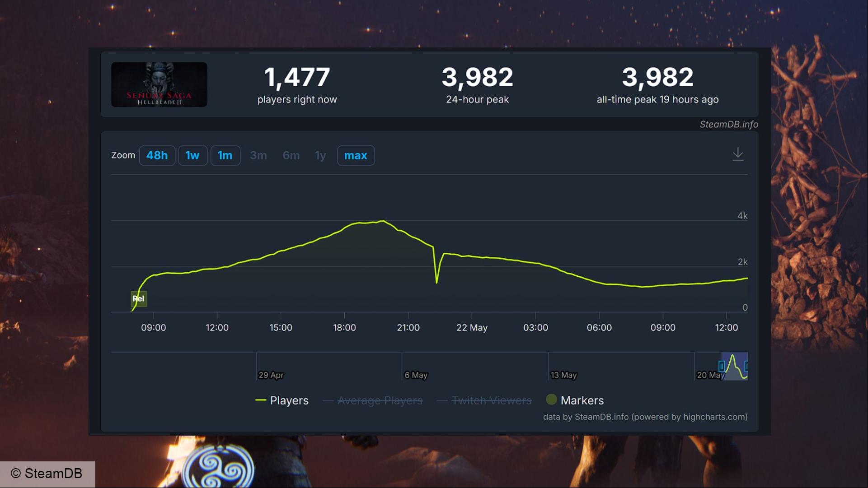Viewport: 868px width, 488px height.
Task: Toggle the Markers legend item
Action: click(575, 400)
